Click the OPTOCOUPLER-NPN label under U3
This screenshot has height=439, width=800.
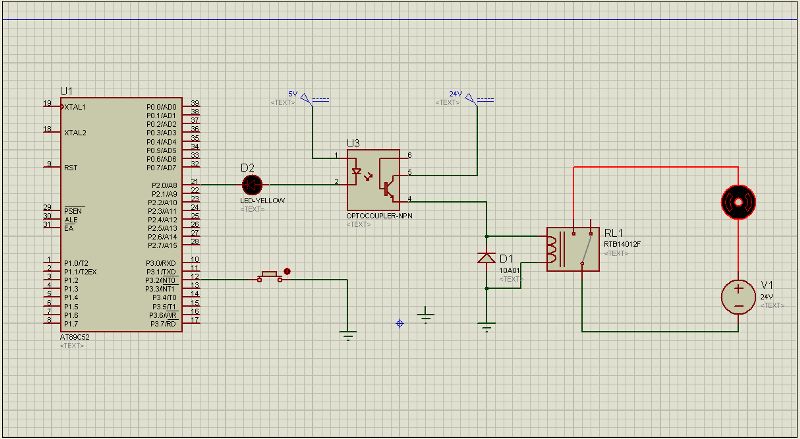(x=379, y=216)
